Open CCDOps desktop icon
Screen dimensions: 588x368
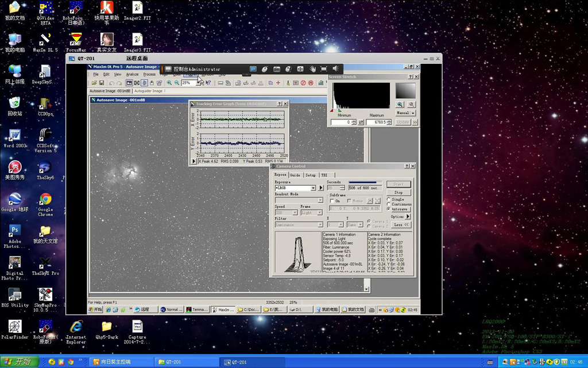[x=45, y=106]
